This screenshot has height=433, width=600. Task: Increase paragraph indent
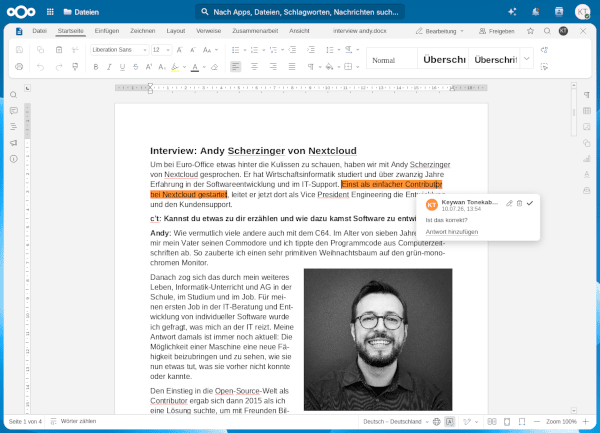(311, 50)
